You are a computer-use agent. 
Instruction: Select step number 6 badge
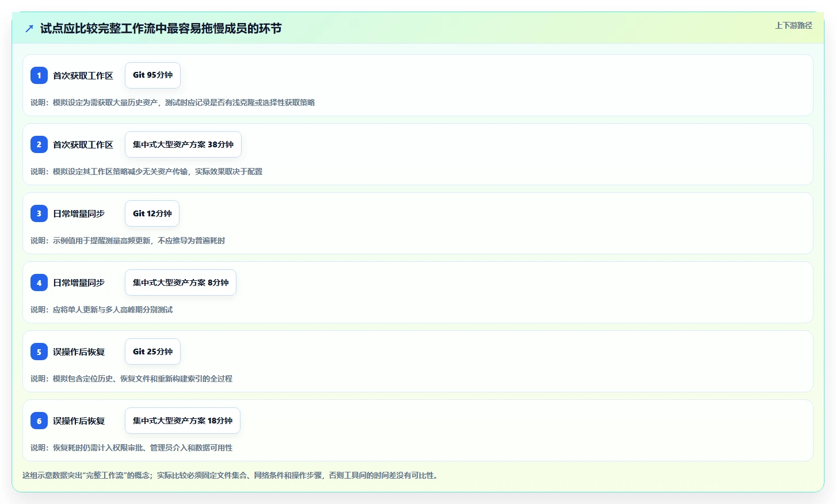[39, 421]
